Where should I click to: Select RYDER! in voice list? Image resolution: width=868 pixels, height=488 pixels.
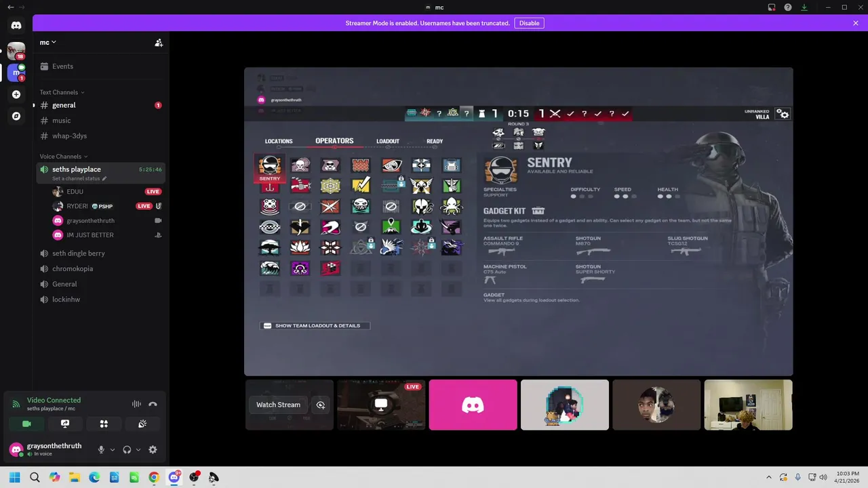point(106,206)
